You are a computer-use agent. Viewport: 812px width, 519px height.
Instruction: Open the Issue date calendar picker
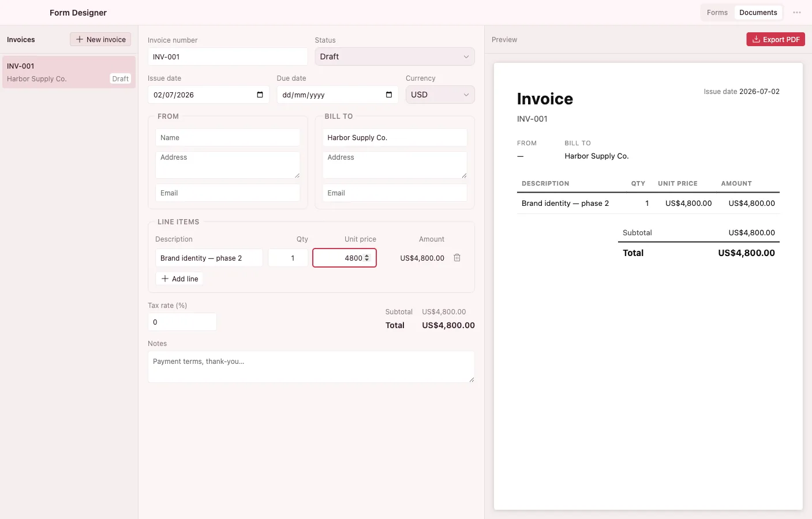(260, 95)
